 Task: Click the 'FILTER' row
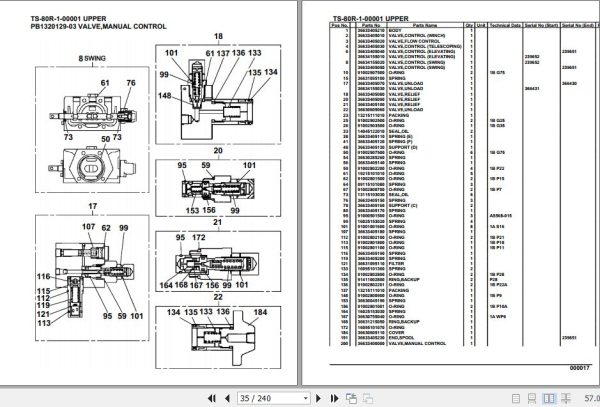click(x=463, y=264)
